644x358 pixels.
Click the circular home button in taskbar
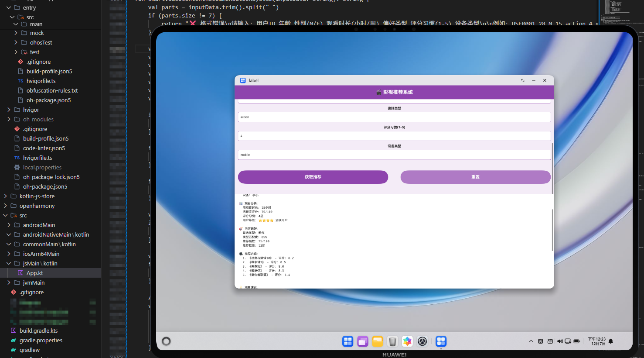pyautogui.click(x=166, y=341)
